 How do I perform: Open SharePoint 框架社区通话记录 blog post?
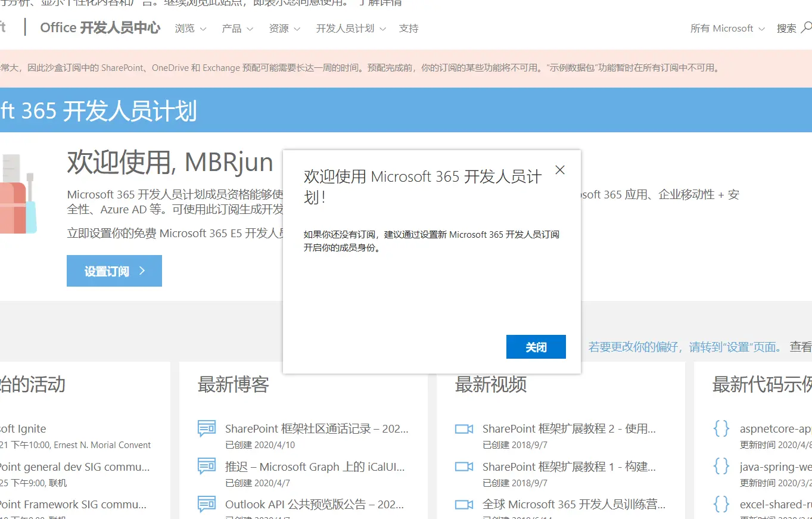tap(317, 428)
